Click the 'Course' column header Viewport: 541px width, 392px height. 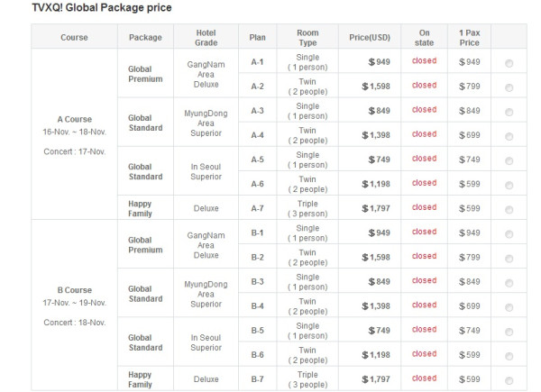pos(74,37)
